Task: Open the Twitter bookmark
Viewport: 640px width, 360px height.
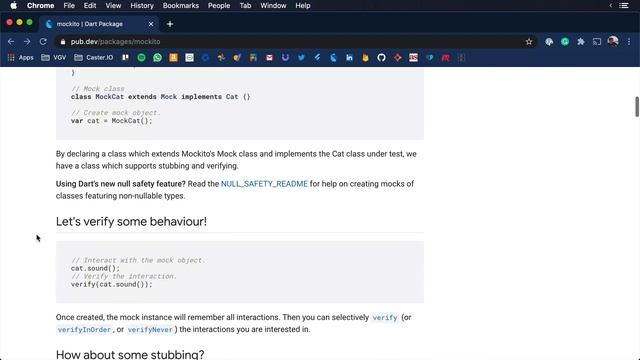Action: (x=301, y=58)
